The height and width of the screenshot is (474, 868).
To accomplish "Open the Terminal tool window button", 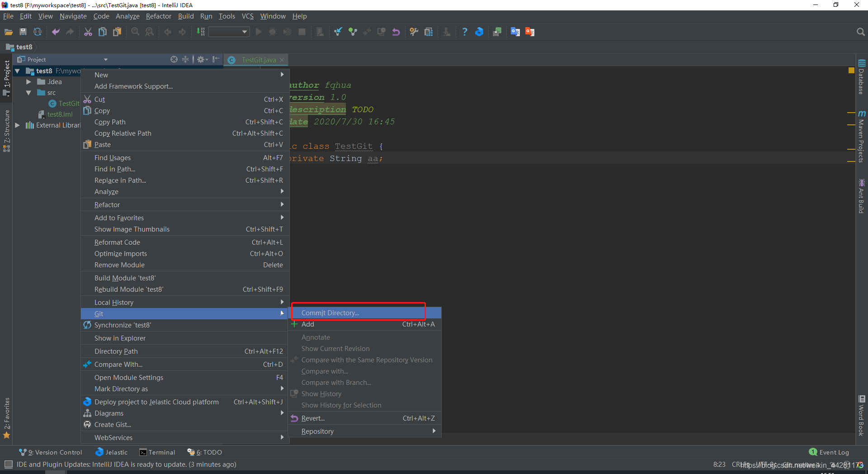I will [x=157, y=452].
